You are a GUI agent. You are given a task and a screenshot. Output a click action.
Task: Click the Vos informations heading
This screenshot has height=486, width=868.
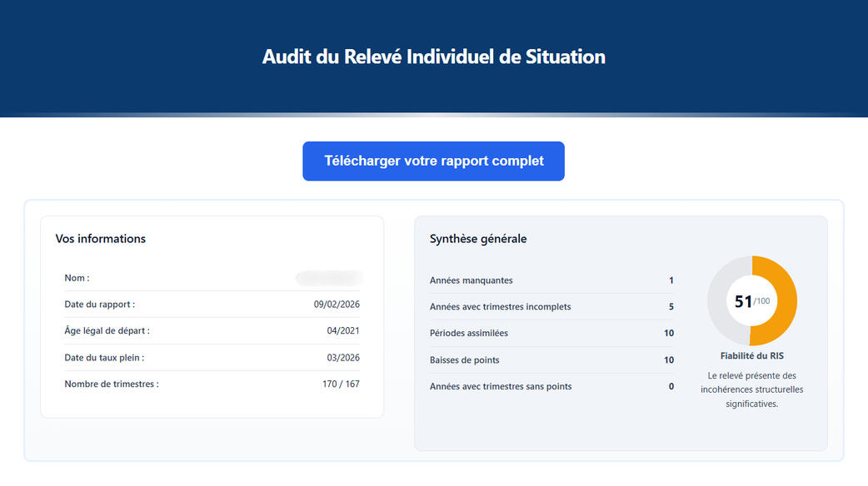(x=101, y=239)
